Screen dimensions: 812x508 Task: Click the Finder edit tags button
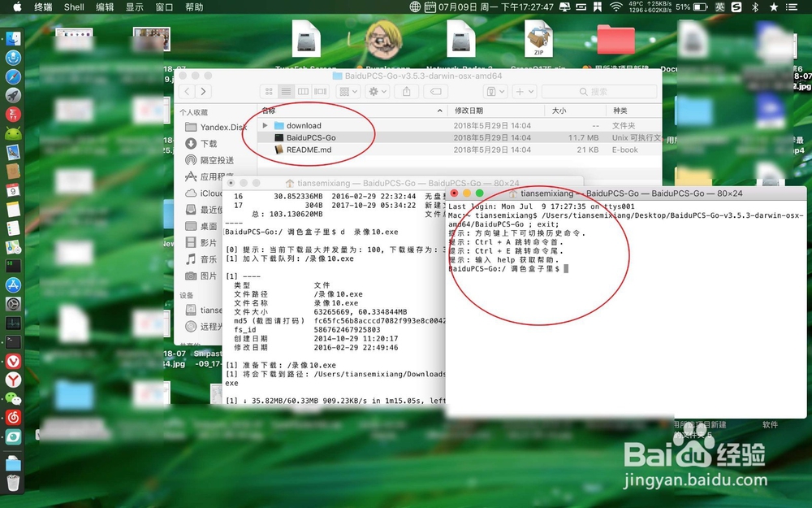point(435,91)
